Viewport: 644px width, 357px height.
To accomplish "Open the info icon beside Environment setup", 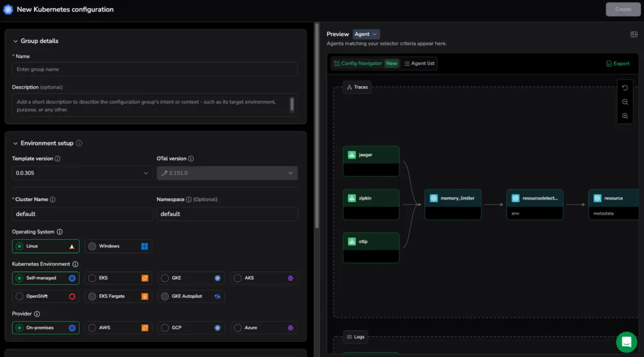I will pos(79,143).
